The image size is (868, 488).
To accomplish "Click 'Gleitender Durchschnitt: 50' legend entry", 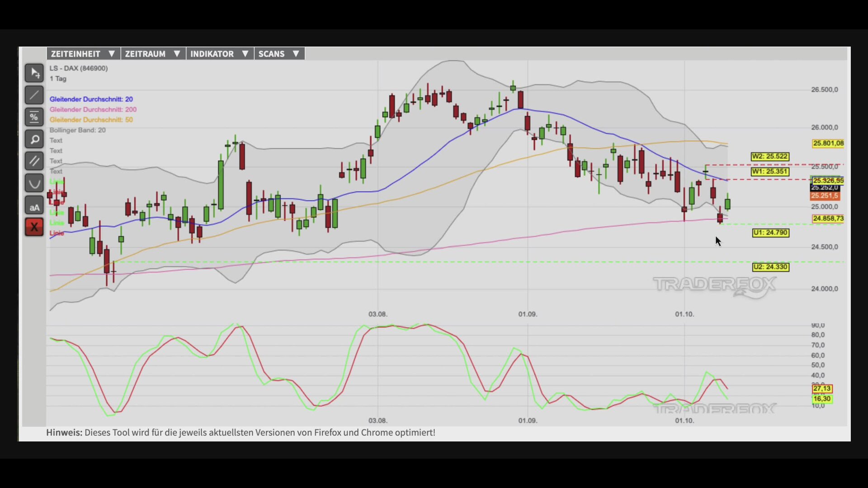I will pos(91,120).
